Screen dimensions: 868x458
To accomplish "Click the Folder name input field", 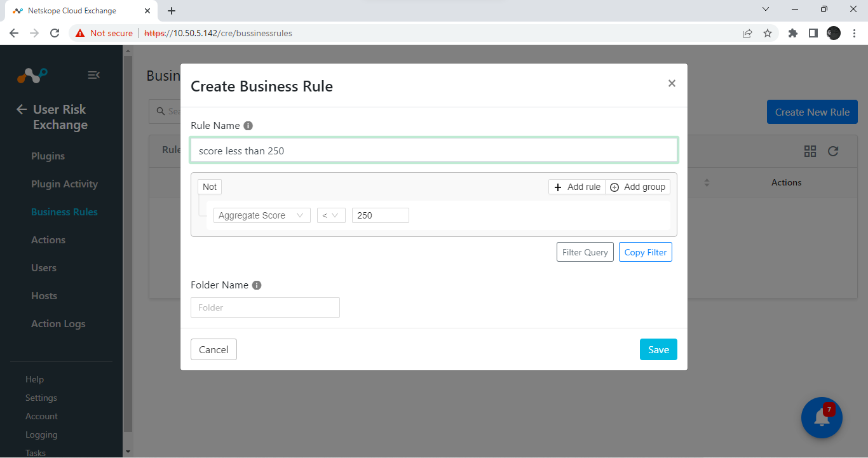I will click(x=265, y=307).
